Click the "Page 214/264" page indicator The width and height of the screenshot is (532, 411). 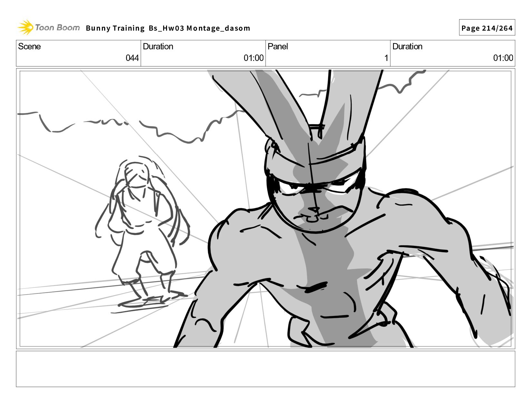tap(487, 28)
